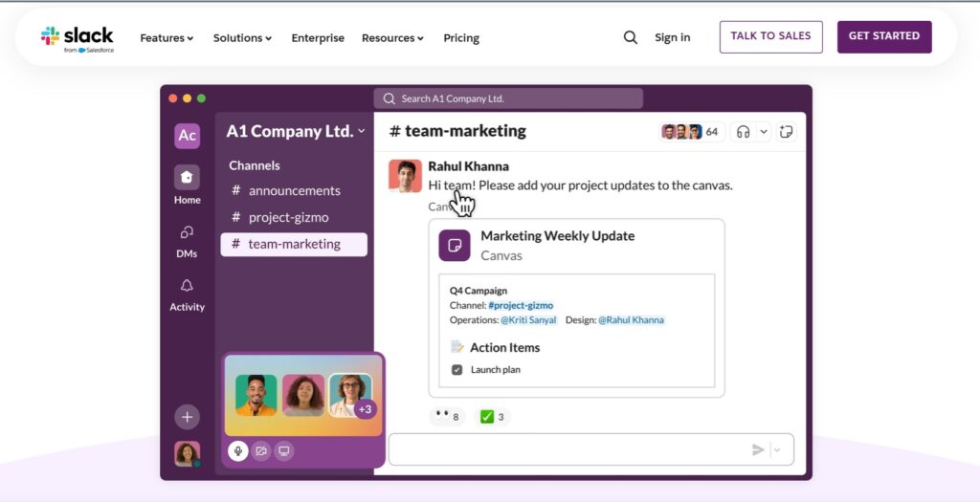Click the plus create button in sidebar

pyautogui.click(x=187, y=417)
